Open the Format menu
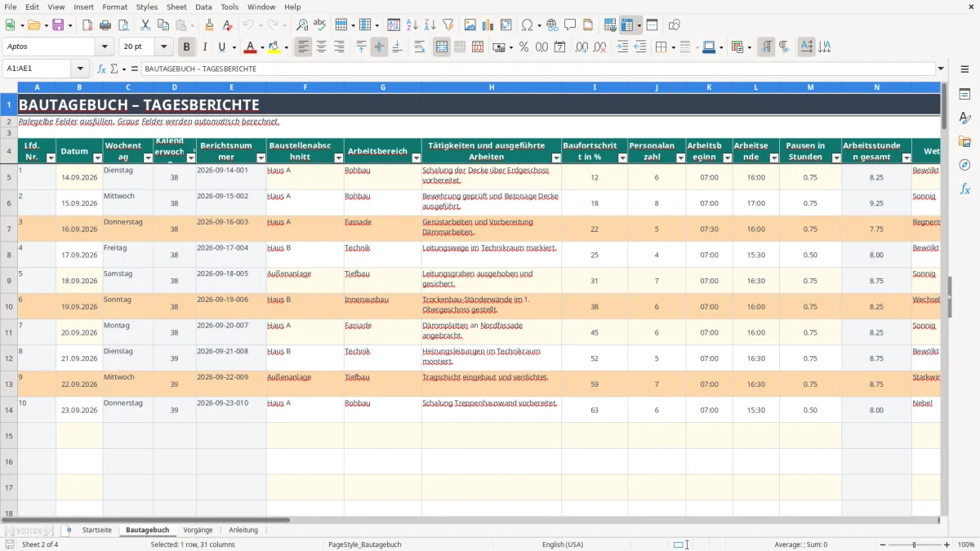 point(114,7)
